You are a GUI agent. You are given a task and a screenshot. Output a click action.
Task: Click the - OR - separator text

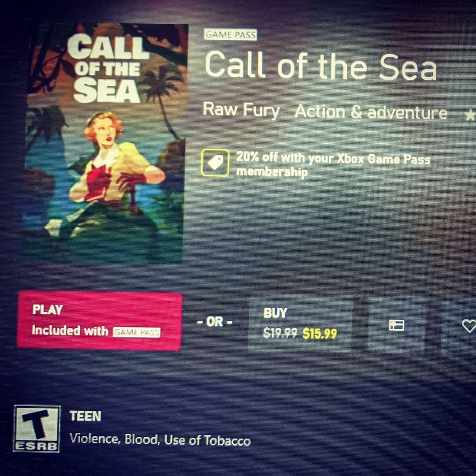tap(215, 322)
